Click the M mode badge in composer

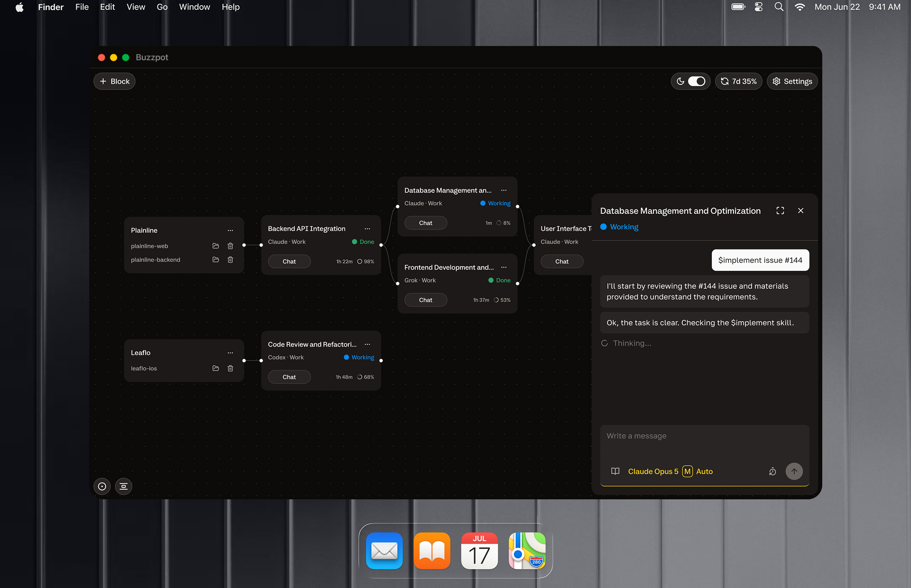pyautogui.click(x=688, y=471)
